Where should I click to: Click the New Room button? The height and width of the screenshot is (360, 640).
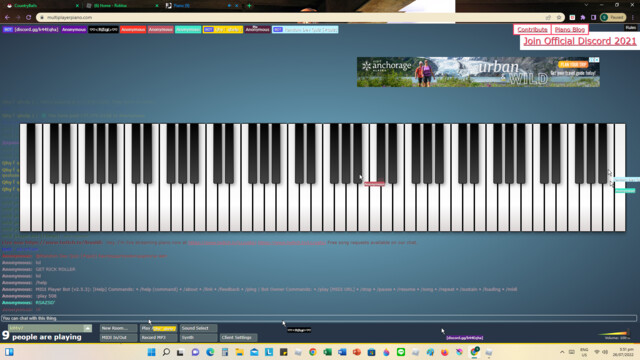tap(118, 328)
